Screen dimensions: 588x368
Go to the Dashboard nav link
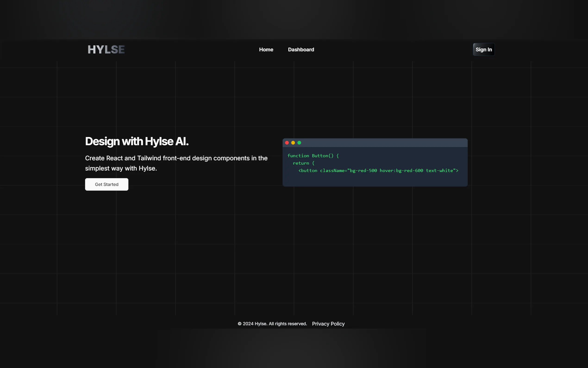tap(301, 50)
